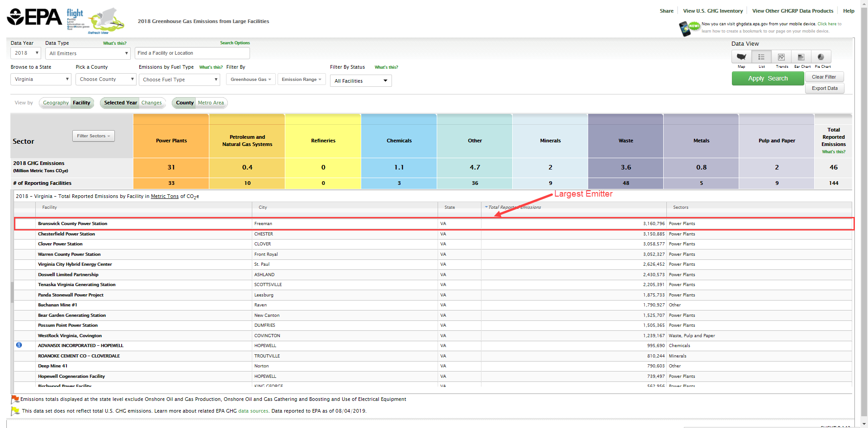Select the List data view icon
The height and width of the screenshot is (428, 868).
click(x=761, y=57)
